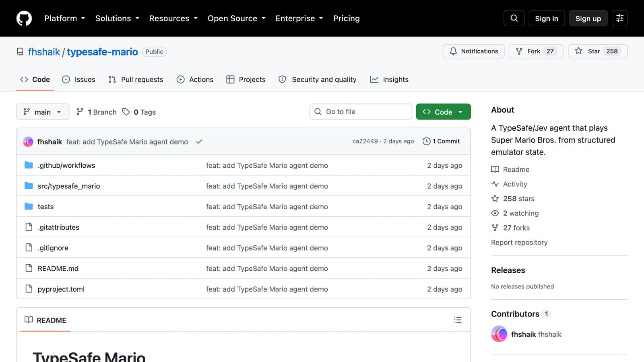Fork the typesafe-mario repository
Viewport: 644px width, 362px height.
point(536,51)
